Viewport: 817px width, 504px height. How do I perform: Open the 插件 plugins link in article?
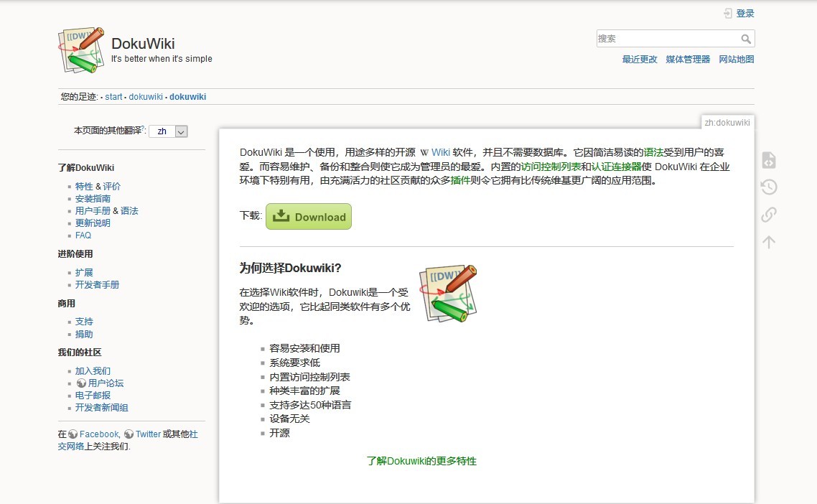460,181
